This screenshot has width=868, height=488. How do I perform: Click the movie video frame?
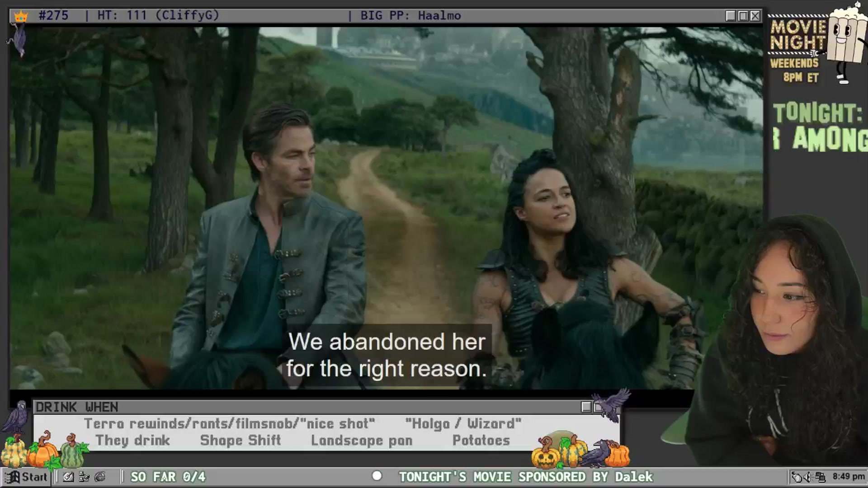pos(386,208)
